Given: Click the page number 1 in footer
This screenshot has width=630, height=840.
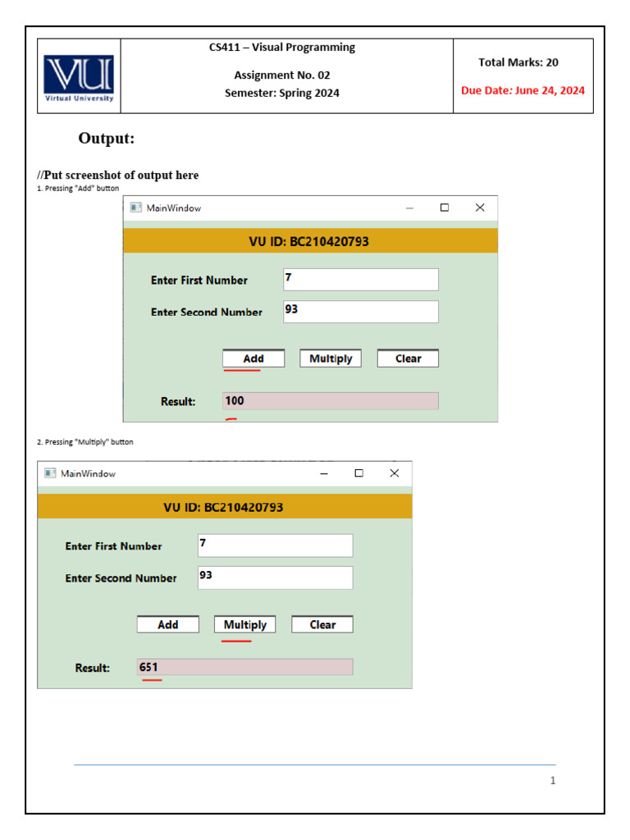Looking at the screenshot, I should click(x=553, y=781).
